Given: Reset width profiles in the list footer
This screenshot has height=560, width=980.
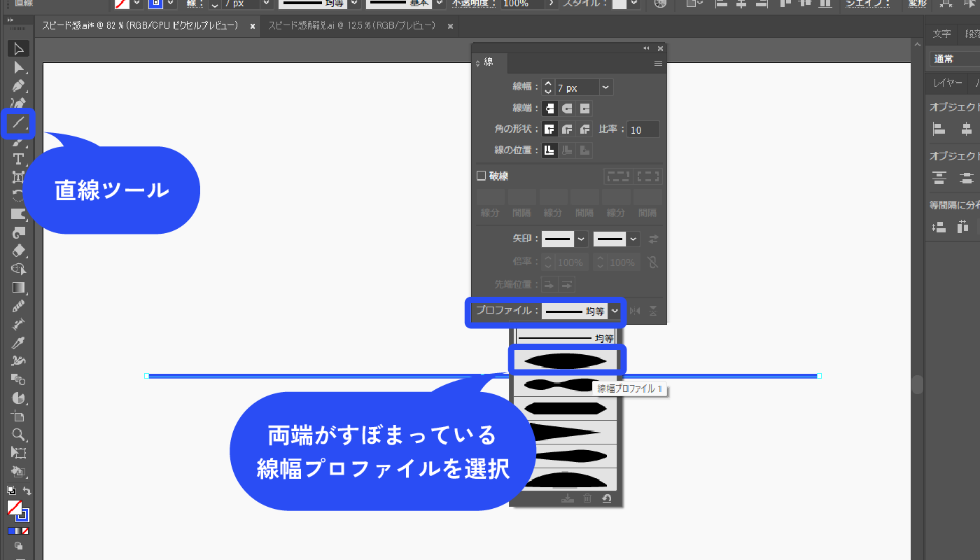Looking at the screenshot, I should [x=607, y=498].
